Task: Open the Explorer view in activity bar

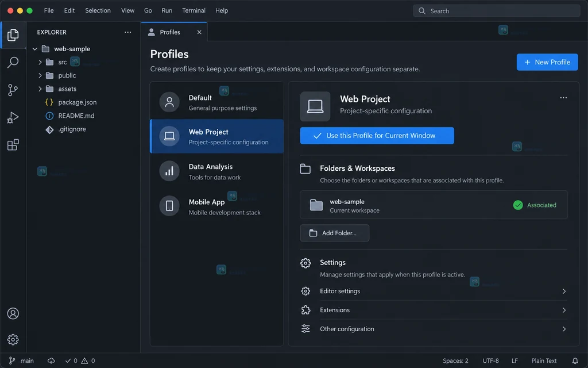Action: click(13, 35)
